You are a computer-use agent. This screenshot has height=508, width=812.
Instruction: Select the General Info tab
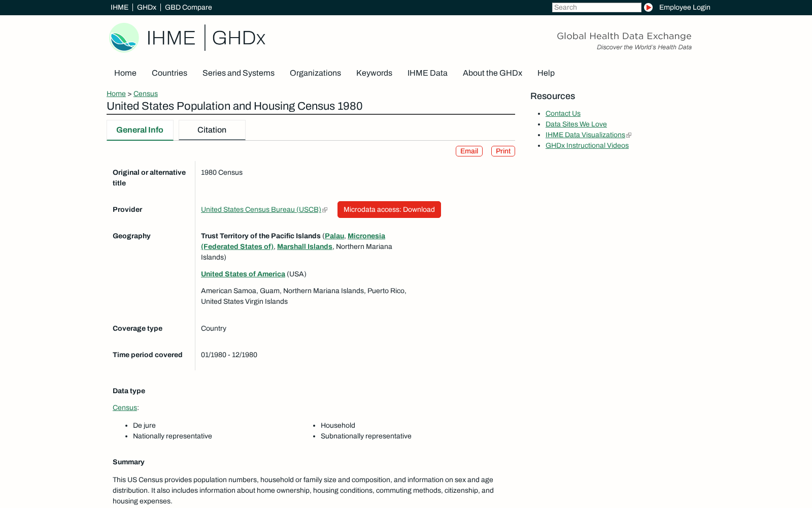pos(140,130)
